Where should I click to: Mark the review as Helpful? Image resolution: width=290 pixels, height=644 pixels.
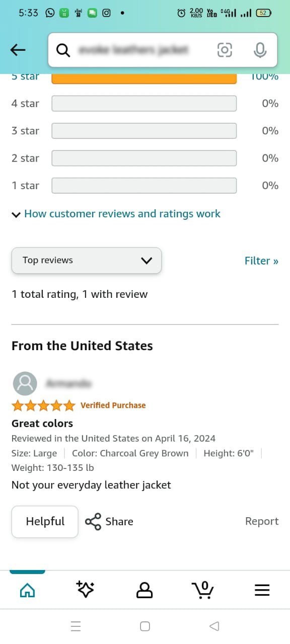coord(44,521)
